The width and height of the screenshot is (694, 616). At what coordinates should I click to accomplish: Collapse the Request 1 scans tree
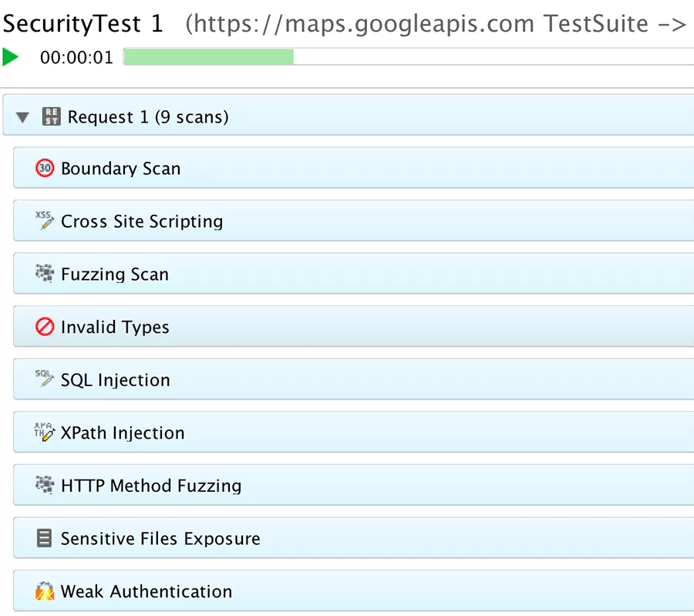[23, 117]
